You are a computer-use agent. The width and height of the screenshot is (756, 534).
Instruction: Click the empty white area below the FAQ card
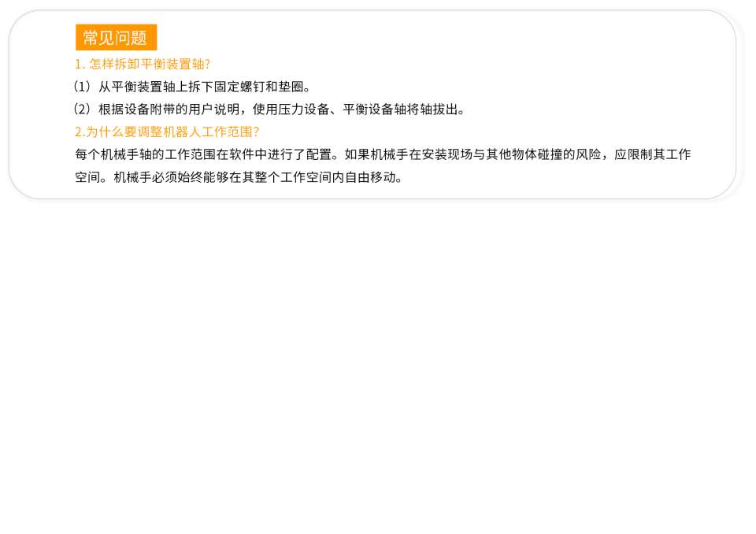pos(378,366)
